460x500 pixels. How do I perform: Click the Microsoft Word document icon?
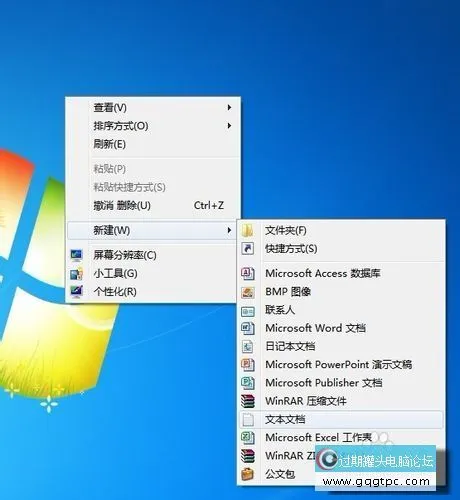pos(248,328)
